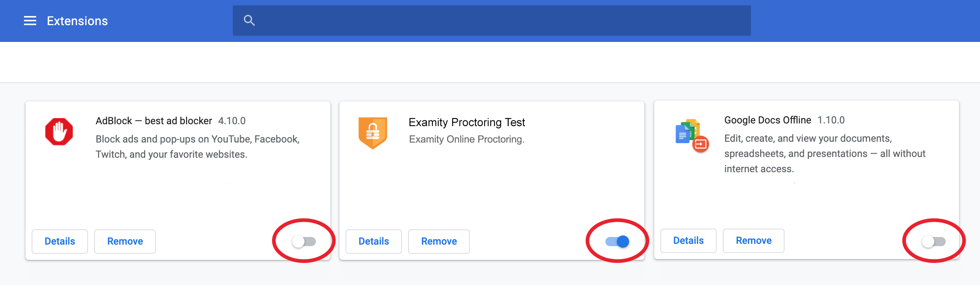Click the AdBlock red hand icon
The height and width of the screenshot is (285, 980).
tap(59, 131)
